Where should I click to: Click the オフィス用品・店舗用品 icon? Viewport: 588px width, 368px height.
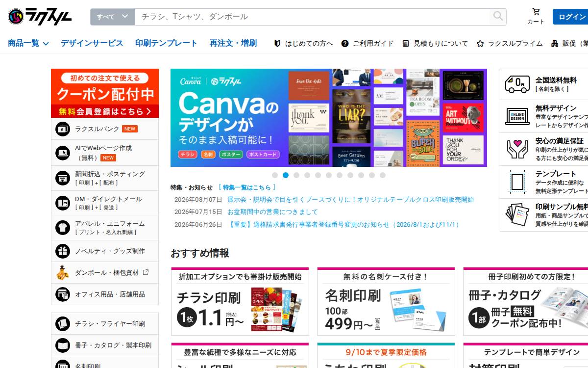[63, 294]
